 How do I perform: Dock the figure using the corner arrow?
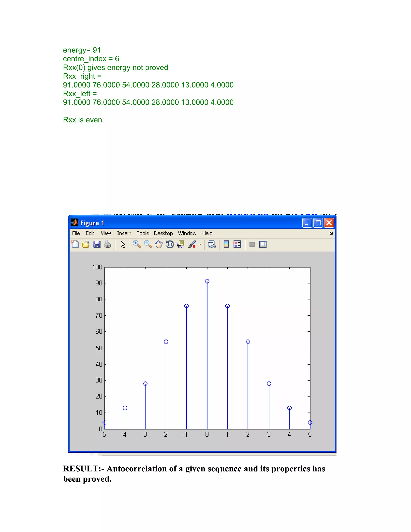tap(331, 233)
